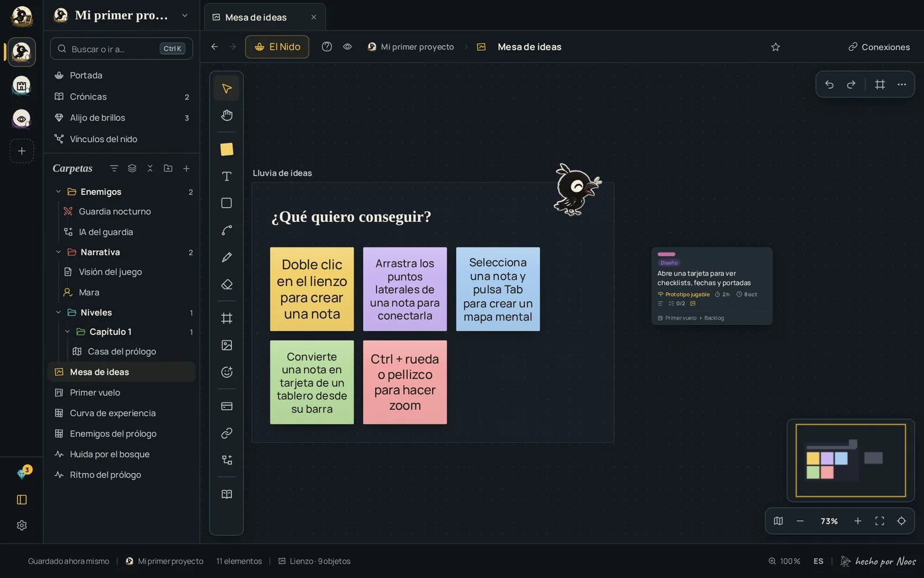Collapse the Niveles folder

coord(58,313)
